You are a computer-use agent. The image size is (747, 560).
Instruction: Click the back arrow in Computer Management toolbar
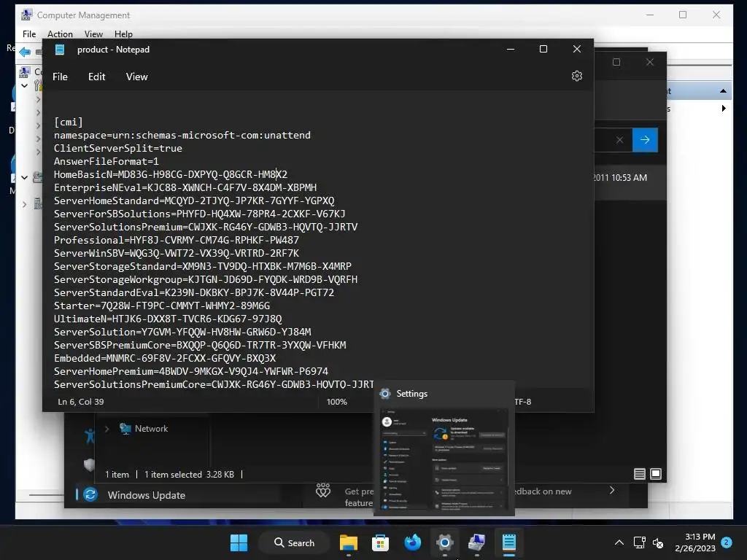click(25, 52)
